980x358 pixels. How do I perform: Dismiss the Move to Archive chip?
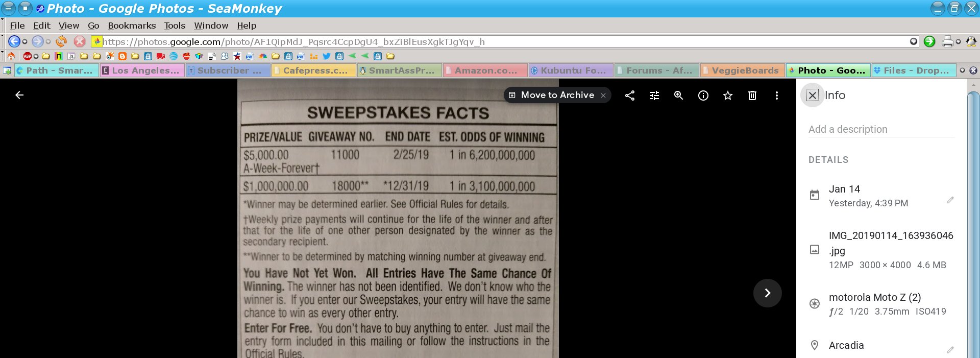603,96
